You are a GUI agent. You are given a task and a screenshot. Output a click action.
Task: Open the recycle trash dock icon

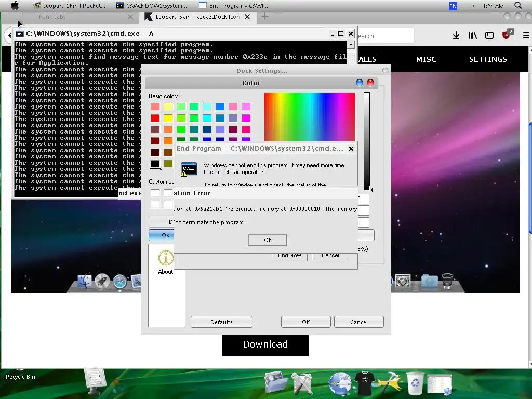(x=415, y=383)
